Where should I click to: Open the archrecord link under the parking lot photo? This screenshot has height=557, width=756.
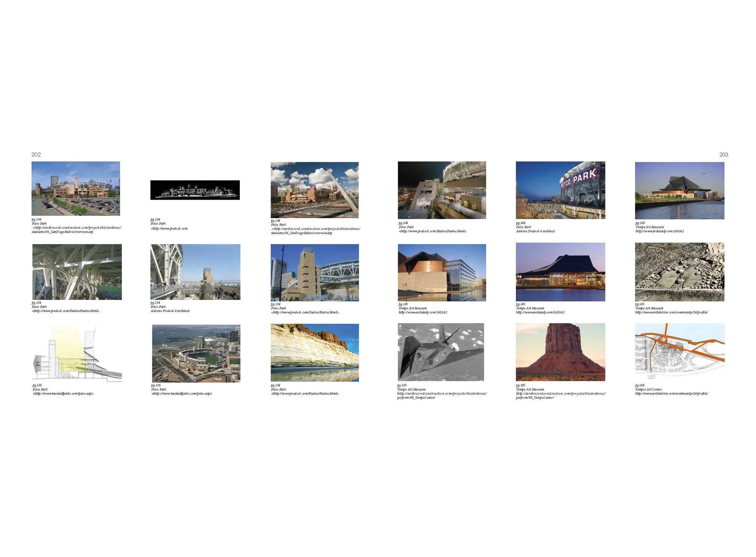[76, 230]
